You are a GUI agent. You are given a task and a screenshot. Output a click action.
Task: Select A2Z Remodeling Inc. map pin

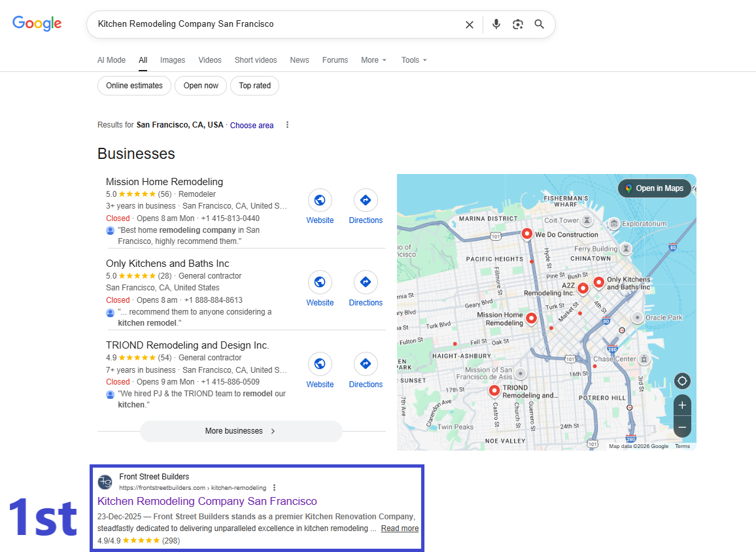(x=583, y=288)
